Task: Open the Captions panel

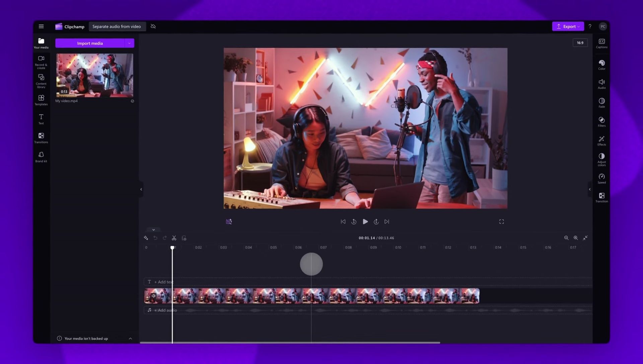Action: point(602,43)
